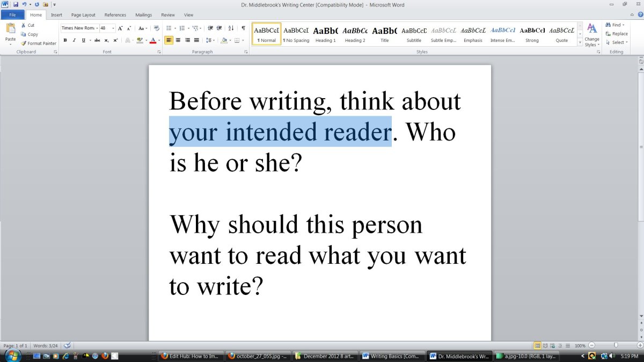Apply yellow text highlight
644x362 pixels.
tap(140, 40)
